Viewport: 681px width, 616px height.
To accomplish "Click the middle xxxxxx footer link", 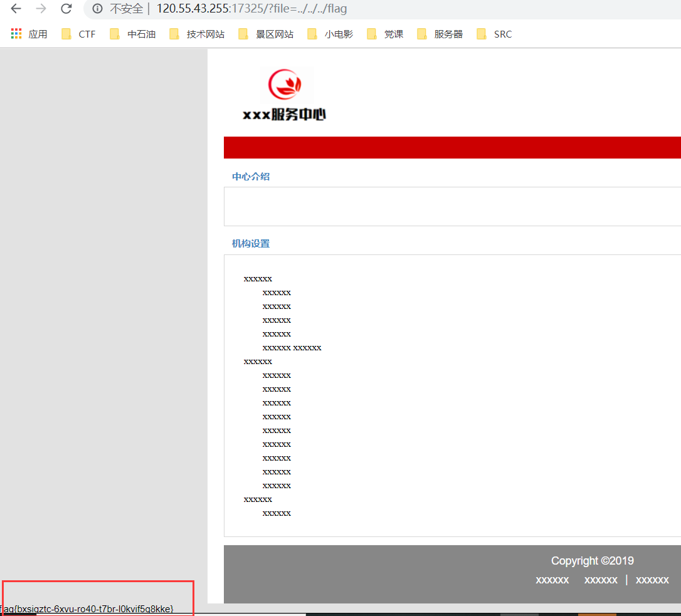I will coord(601,580).
